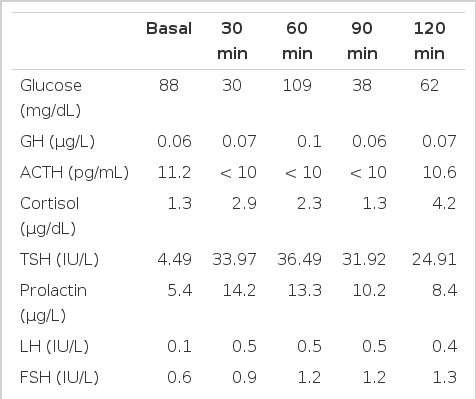Screen dimensions: 476x399
Task: Select the GH (µg/L) row label
Action: coord(57,141)
